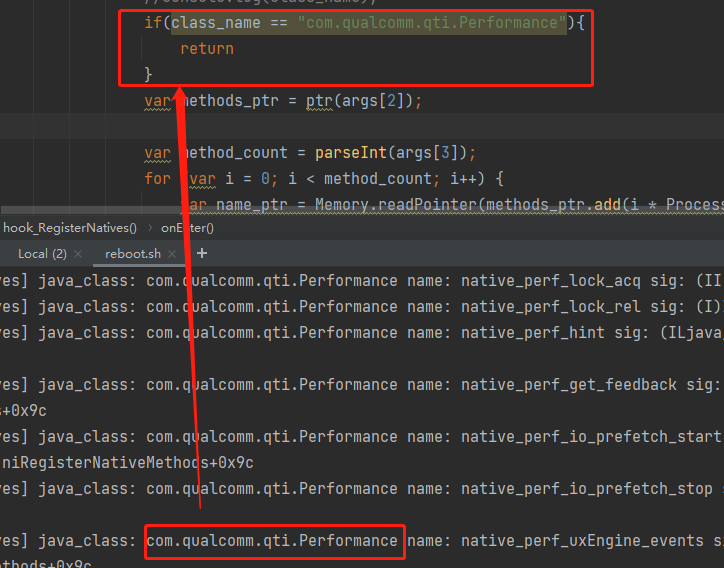Click native_perf_uxEngine_events in terminal output
This screenshot has height=568, width=724.
[582, 541]
